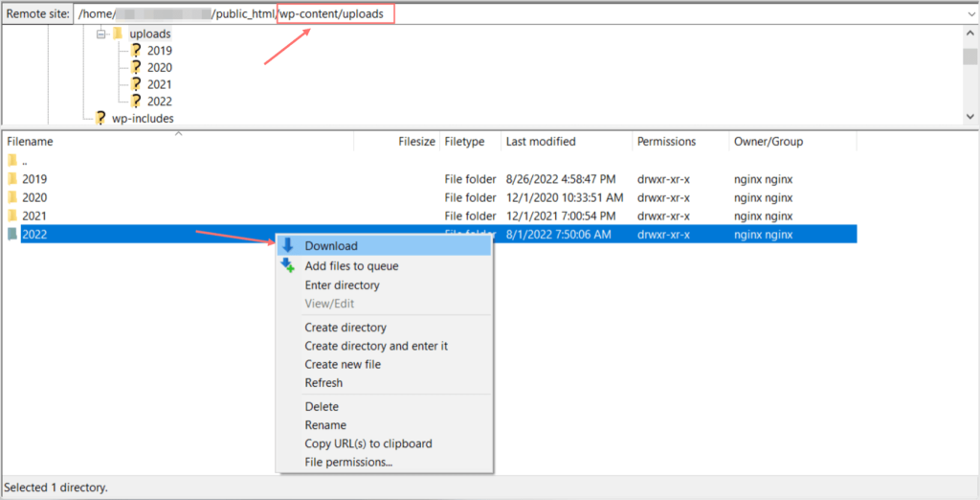Select 2022 folder row in file list
This screenshot has height=500, width=980.
pos(430,235)
